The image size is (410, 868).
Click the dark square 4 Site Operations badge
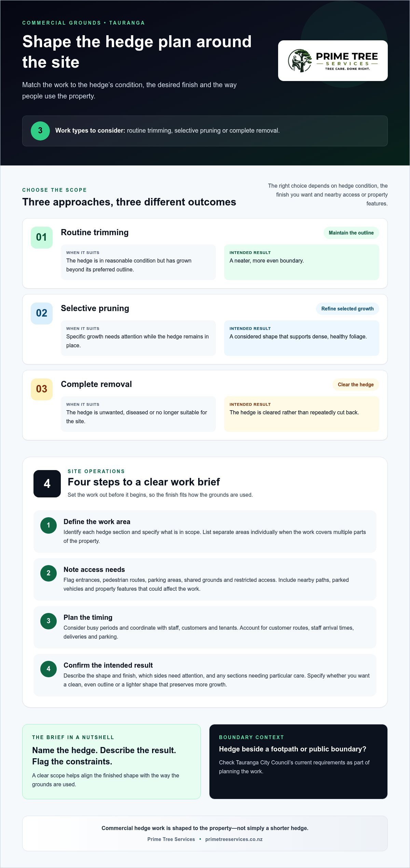tap(47, 483)
